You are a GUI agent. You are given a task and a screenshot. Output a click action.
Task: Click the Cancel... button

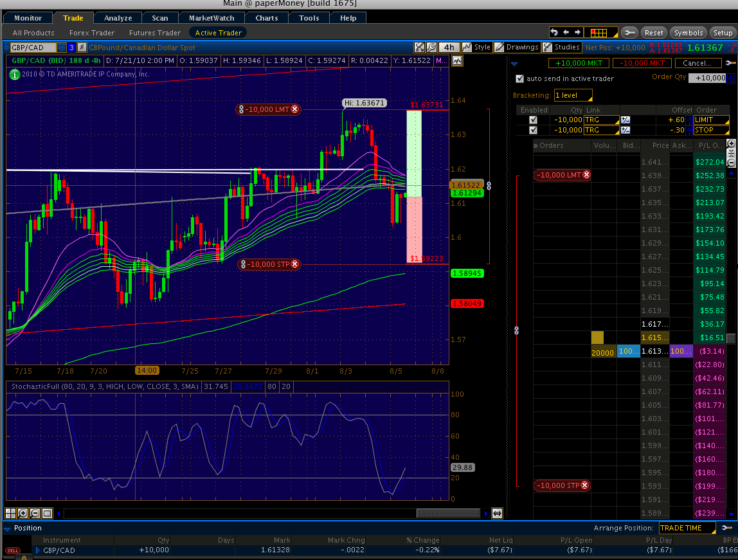(698, 63)
